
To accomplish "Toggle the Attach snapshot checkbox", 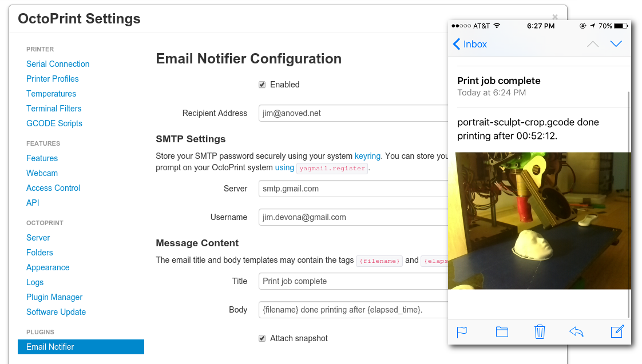I will 262,338.
